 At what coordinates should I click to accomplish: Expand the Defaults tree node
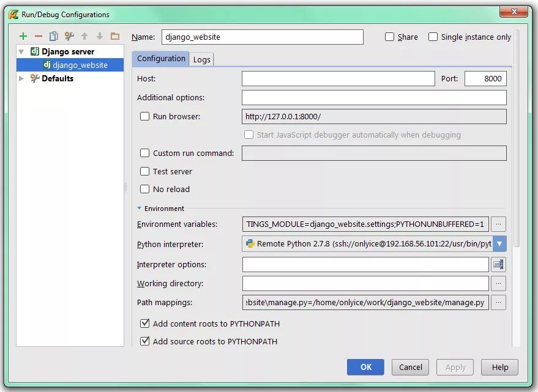(21, 78)
